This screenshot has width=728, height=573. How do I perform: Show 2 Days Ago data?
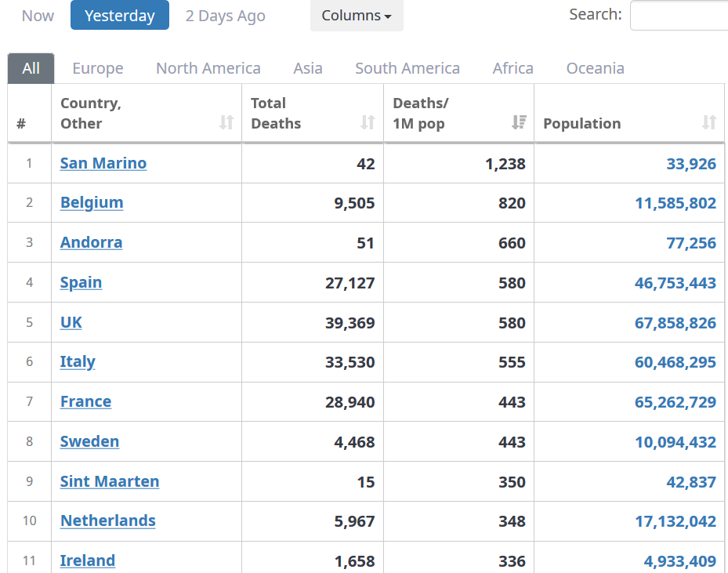click(225, 16)
